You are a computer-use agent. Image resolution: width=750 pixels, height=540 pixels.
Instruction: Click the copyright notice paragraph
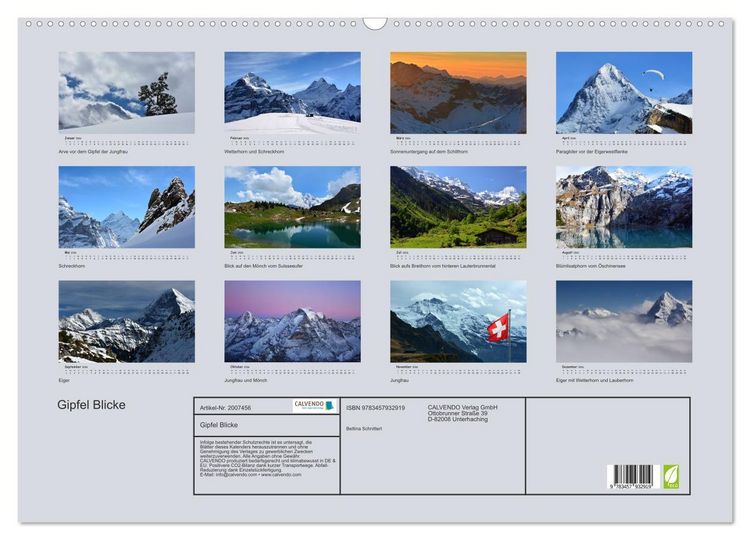click(x=267, y=458)
